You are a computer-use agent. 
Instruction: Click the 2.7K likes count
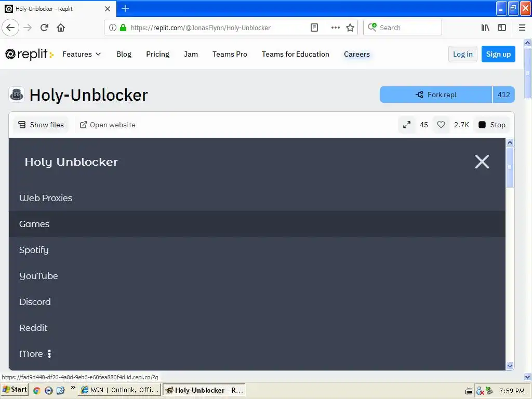tap(461, 125)
